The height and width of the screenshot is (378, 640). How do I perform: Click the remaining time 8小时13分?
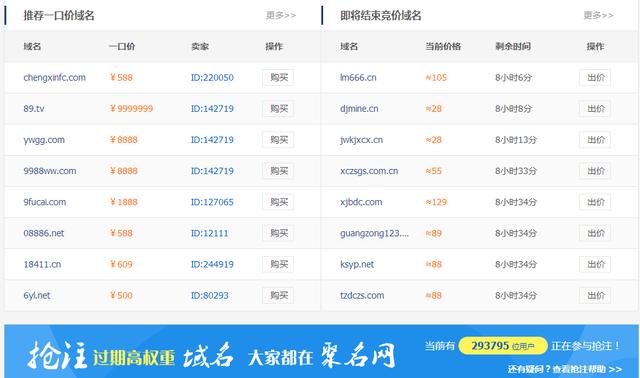[x=516, y=140]
